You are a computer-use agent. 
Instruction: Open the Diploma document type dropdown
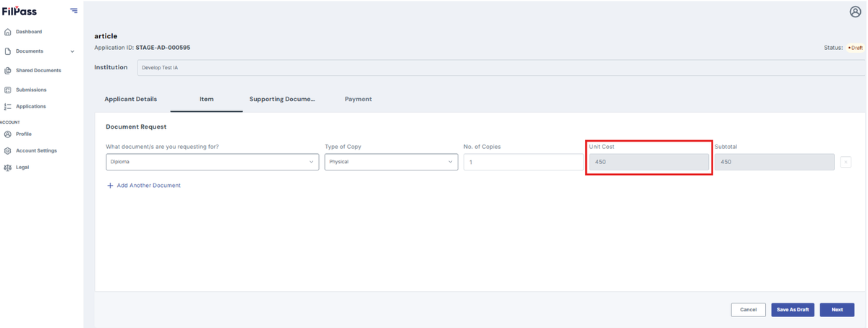tap(213, 162)
